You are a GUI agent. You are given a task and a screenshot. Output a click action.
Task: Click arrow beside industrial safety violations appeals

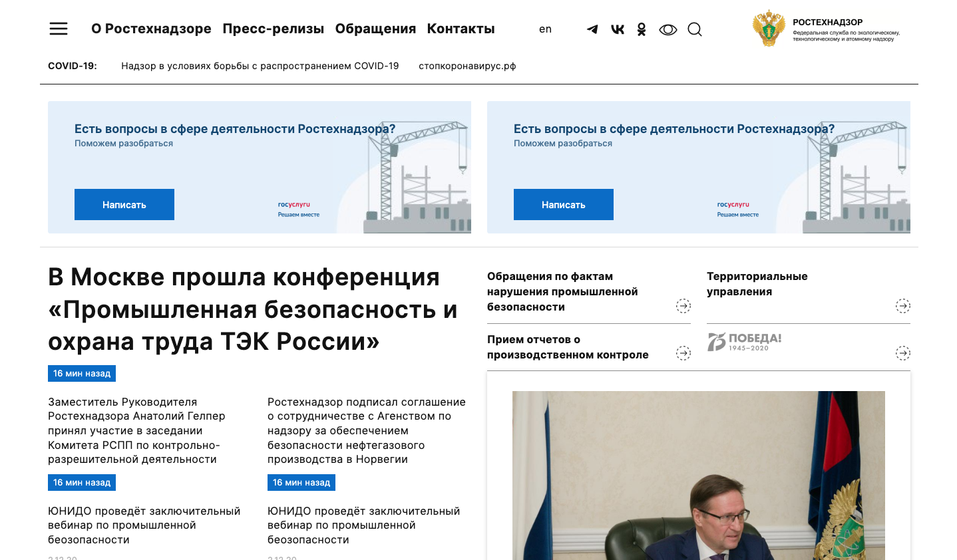pos(683,306)
